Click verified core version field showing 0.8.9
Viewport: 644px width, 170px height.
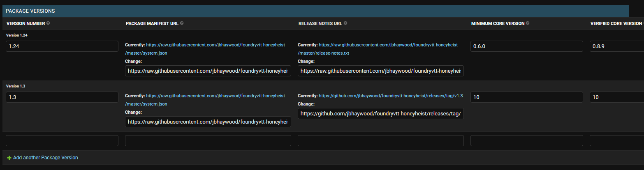pyautogui.click(x=617, y=46)
